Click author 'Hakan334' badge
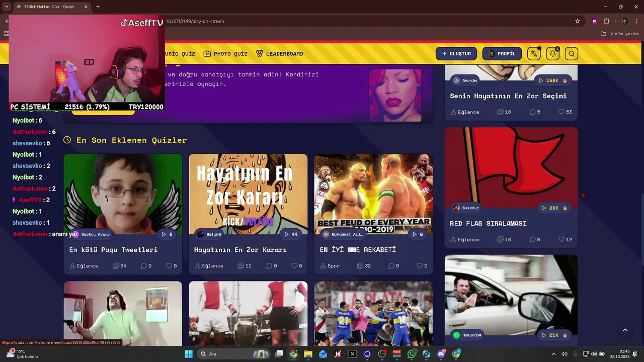The width and height of the screenshot is (644, 362). click(x=467, y=335)
